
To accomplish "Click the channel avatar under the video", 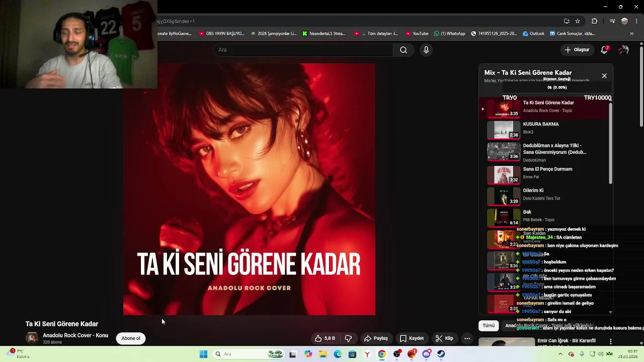I will pos(32,338).
